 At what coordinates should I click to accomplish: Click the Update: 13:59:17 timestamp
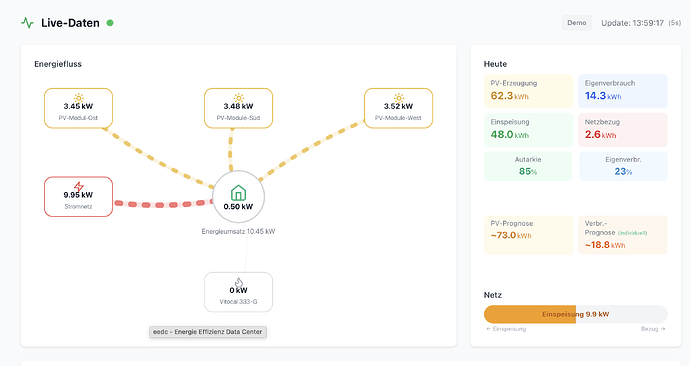632,23
